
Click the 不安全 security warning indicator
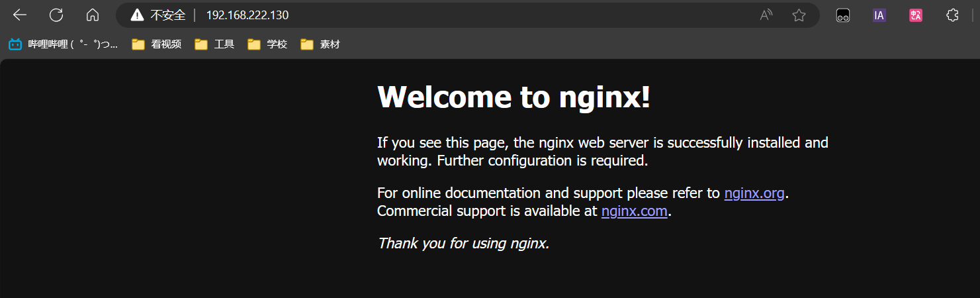point(159,15)
